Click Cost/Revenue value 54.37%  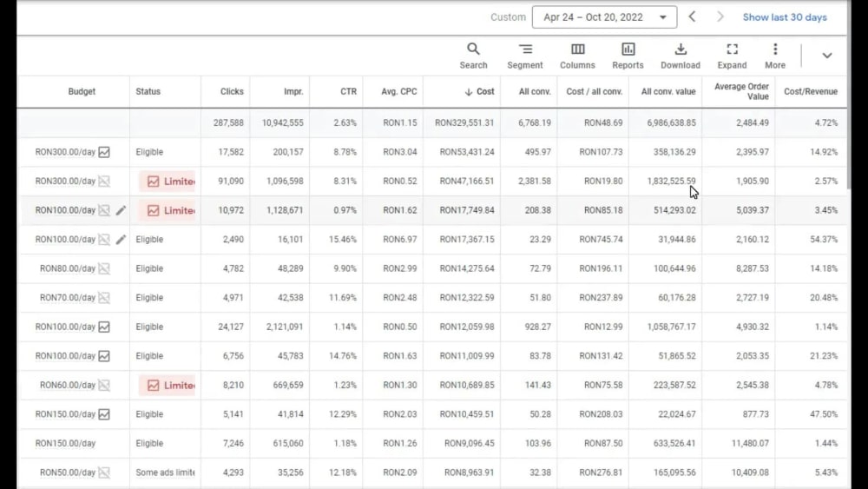tap(823, 239)
